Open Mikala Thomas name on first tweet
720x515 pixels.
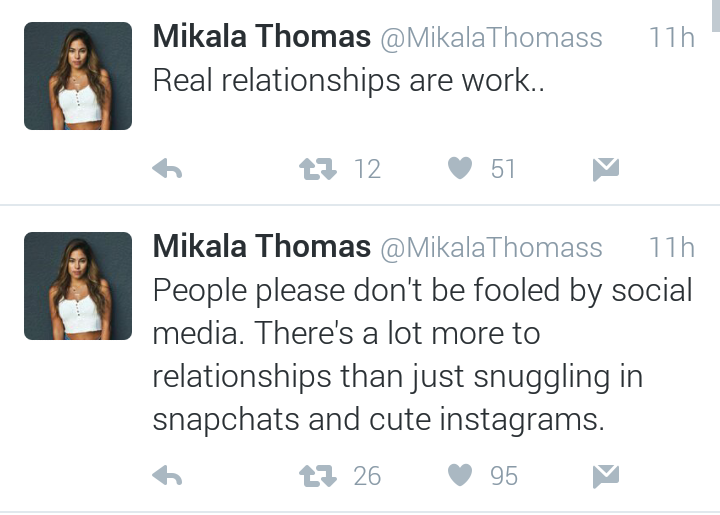(x=261, y=36)
